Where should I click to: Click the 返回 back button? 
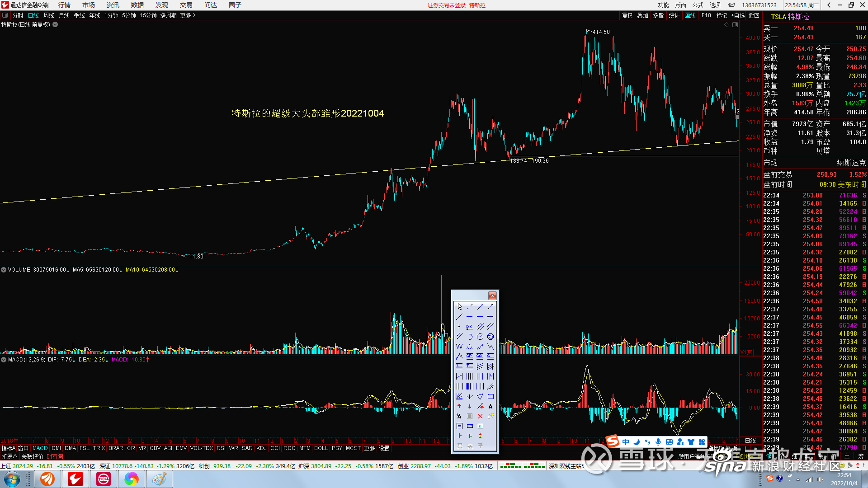754,15
